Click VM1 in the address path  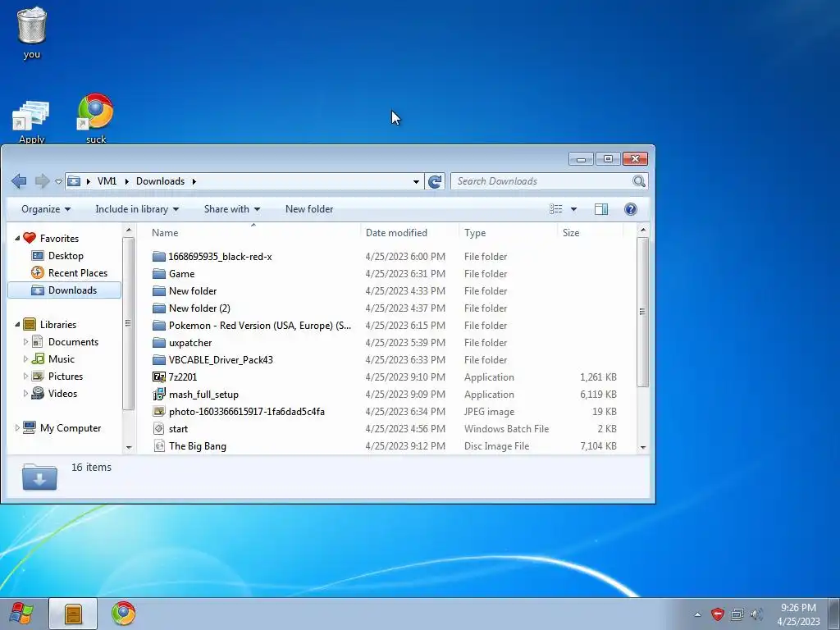pos(107,181)
